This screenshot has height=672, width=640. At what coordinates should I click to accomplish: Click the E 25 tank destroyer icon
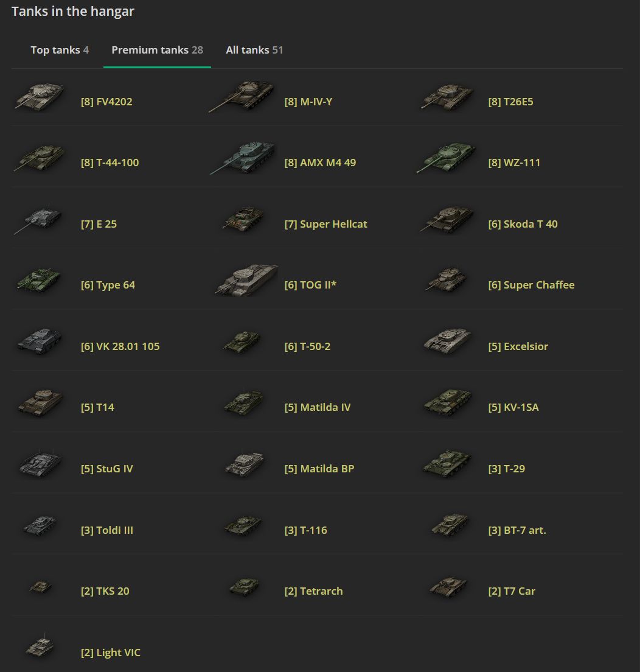point(38,220)
